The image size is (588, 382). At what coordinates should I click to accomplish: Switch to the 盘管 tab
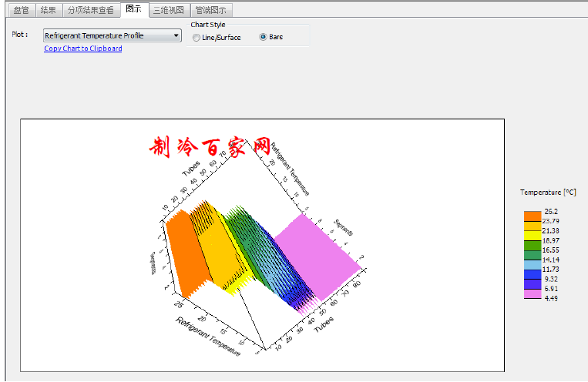[21, 10]
